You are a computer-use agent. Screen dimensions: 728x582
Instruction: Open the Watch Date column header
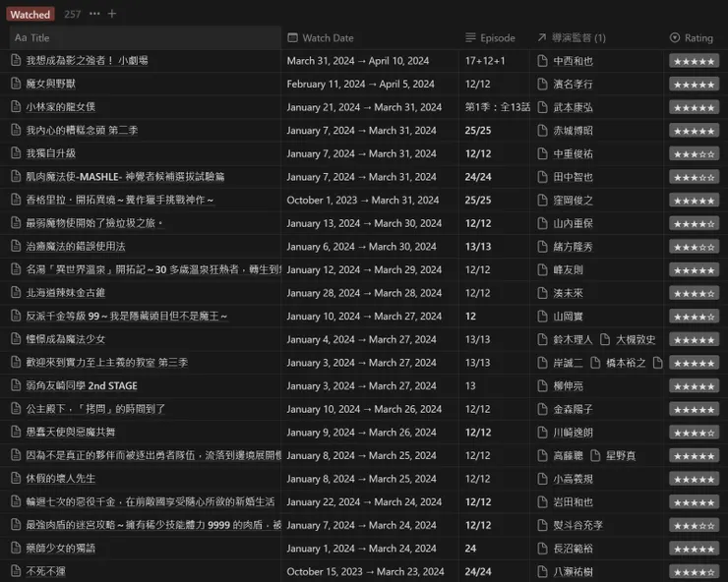pos(370,38)
